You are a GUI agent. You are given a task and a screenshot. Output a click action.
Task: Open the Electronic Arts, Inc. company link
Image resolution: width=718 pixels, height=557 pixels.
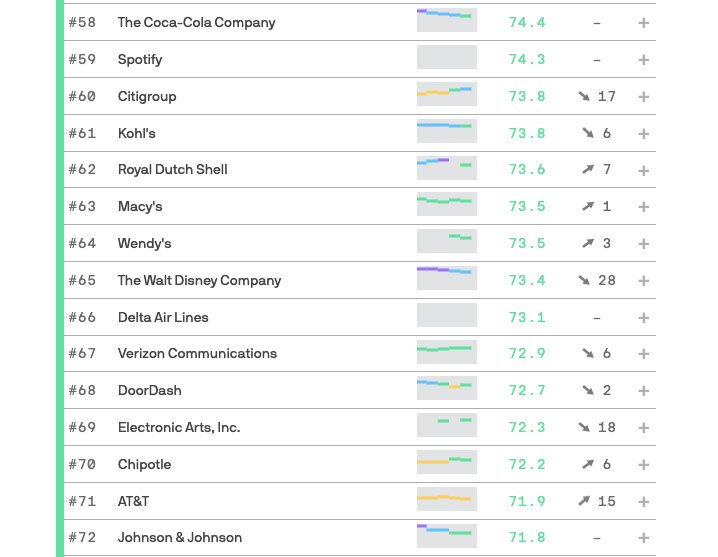(x=179, y=427)
